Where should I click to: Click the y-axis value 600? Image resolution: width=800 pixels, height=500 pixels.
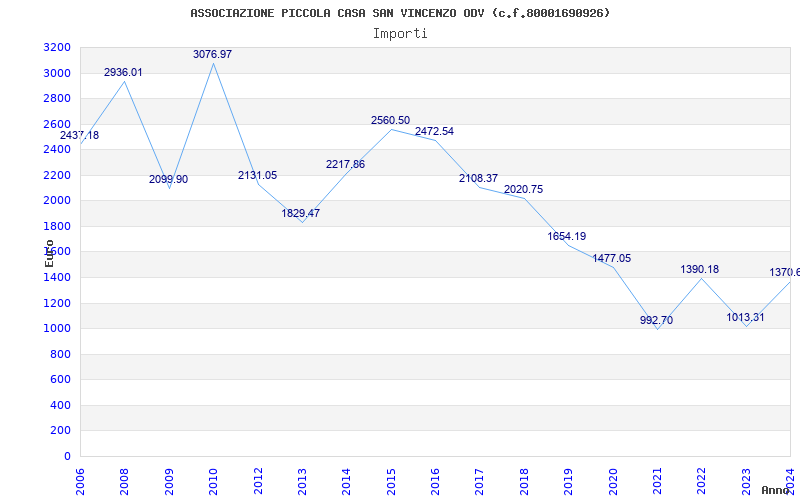coord(60,380)
